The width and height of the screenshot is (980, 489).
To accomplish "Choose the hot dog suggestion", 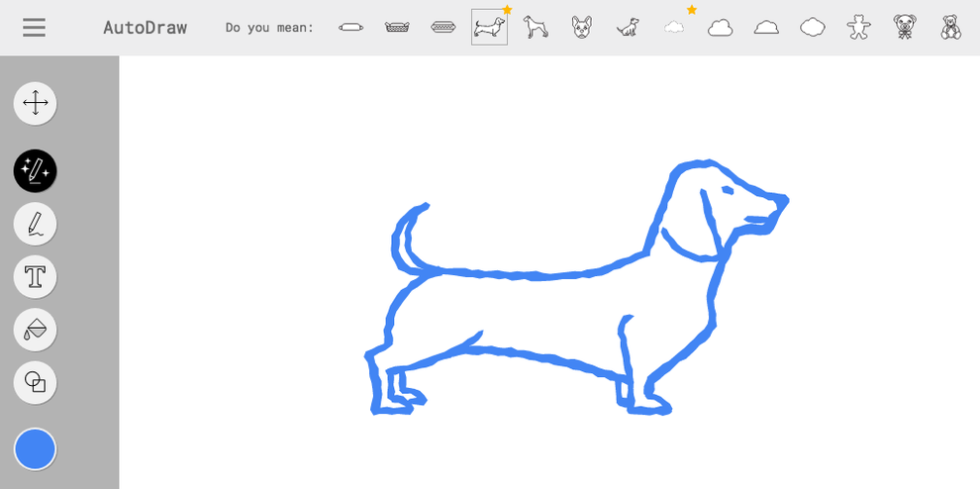I will 443,28.
